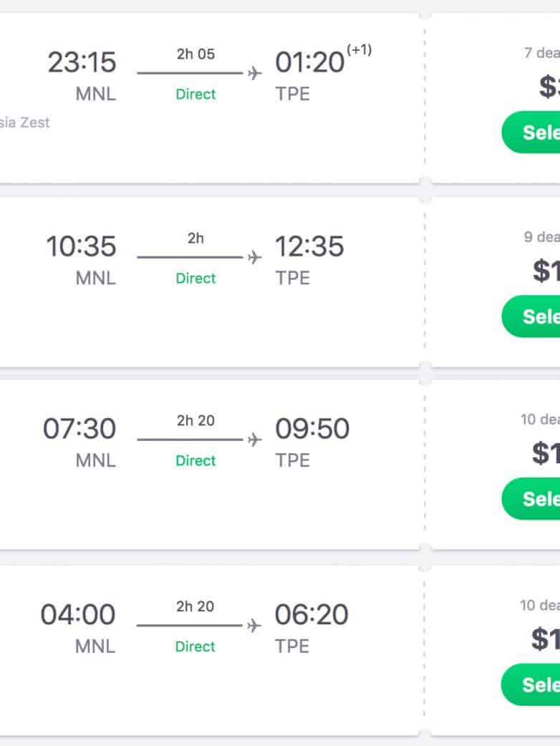View 10 deals for the 04:00 flight
The width and height of the screenshot is (560, 746).
tap(541, 605)
